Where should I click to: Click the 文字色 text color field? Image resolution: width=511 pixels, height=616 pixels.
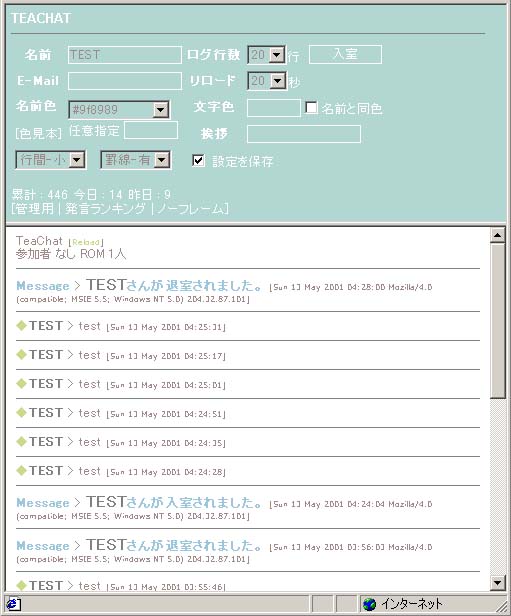274,108
